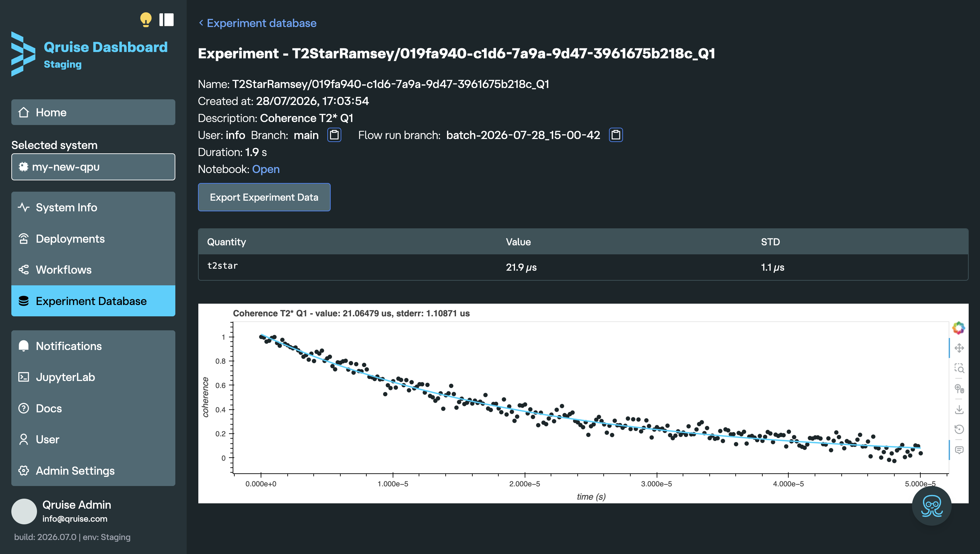980x554 pixels.
Task: Click the Docs question mark icon
Action: [x=24, y=408]
